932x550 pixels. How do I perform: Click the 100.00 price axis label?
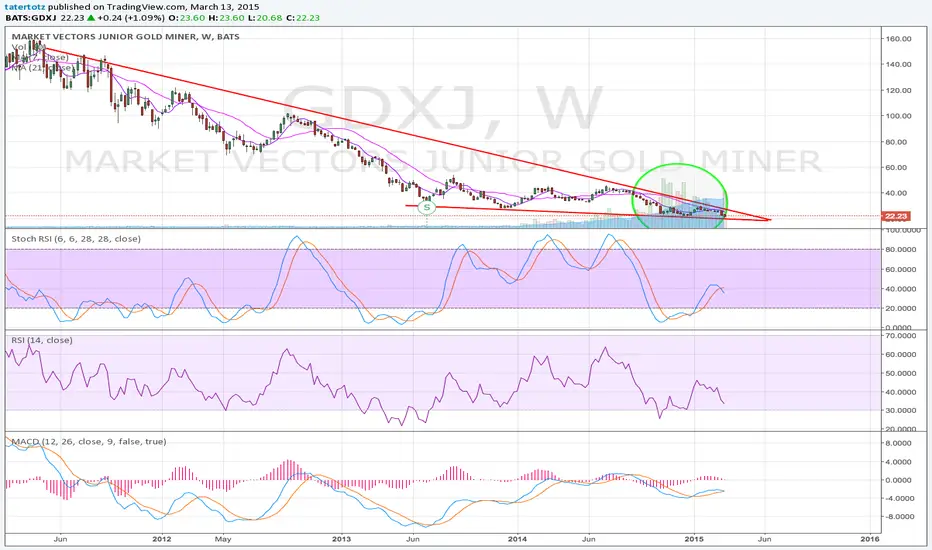click(898, 116)
